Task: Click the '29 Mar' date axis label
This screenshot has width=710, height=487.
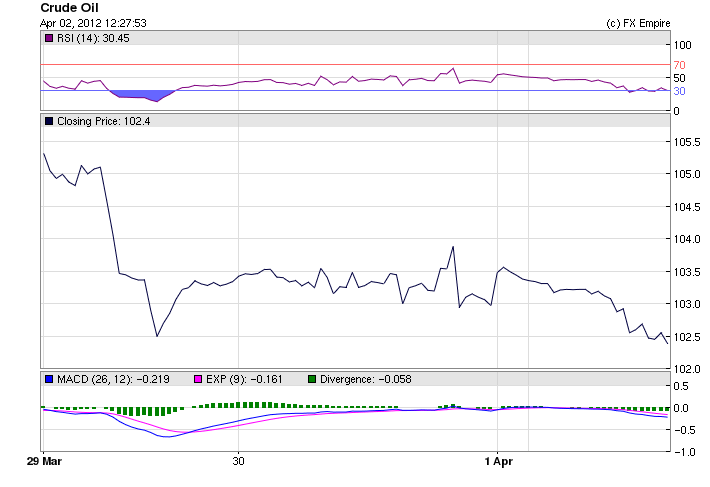Action: (44, 462)
